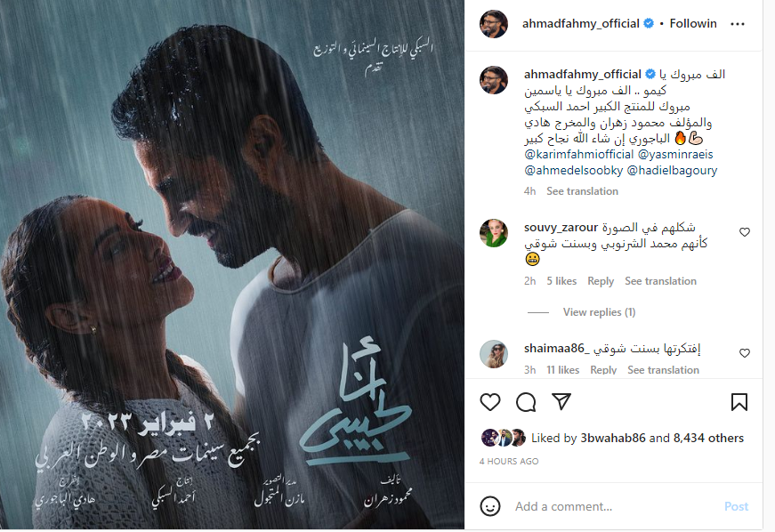This screenshot has width=775, height=532.
Task: Open the @yasminraeis mention link
Action: [x=675, y=155]
